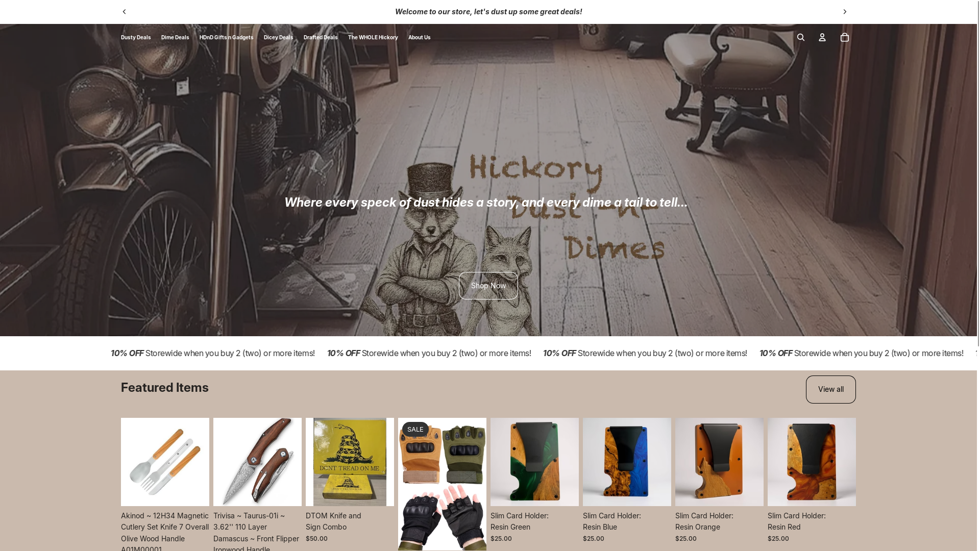The image size is (980, 551).
Task: Go to Dime Deals menu item
Action: click(175, 37)
